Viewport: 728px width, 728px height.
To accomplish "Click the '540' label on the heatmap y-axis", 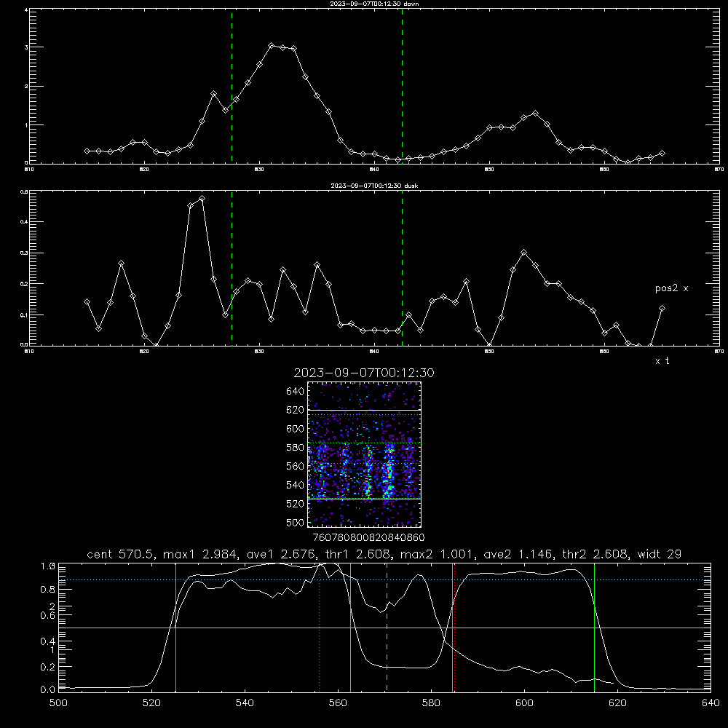I will 295,485.
